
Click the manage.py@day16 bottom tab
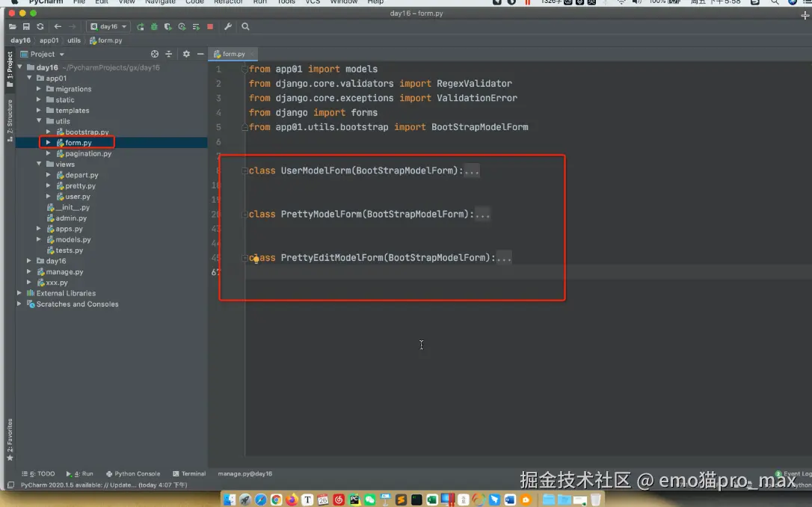tap(245, 473)
